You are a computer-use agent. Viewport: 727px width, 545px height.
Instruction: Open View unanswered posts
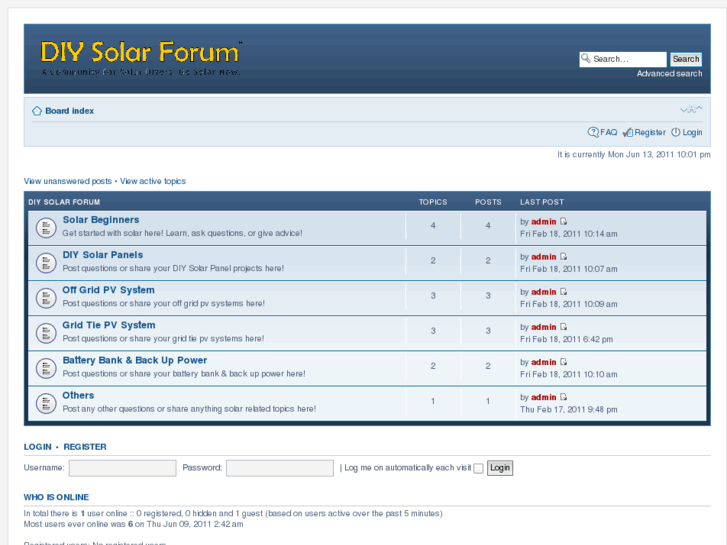68,181
